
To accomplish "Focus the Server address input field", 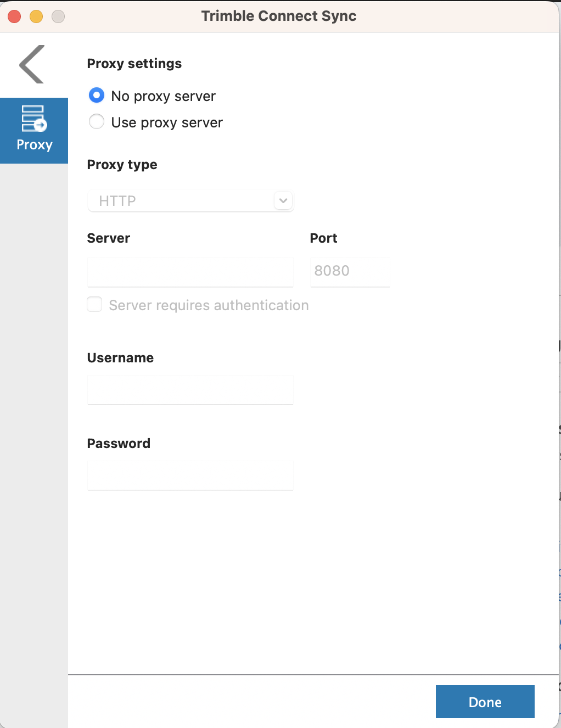I will point(190,272).
